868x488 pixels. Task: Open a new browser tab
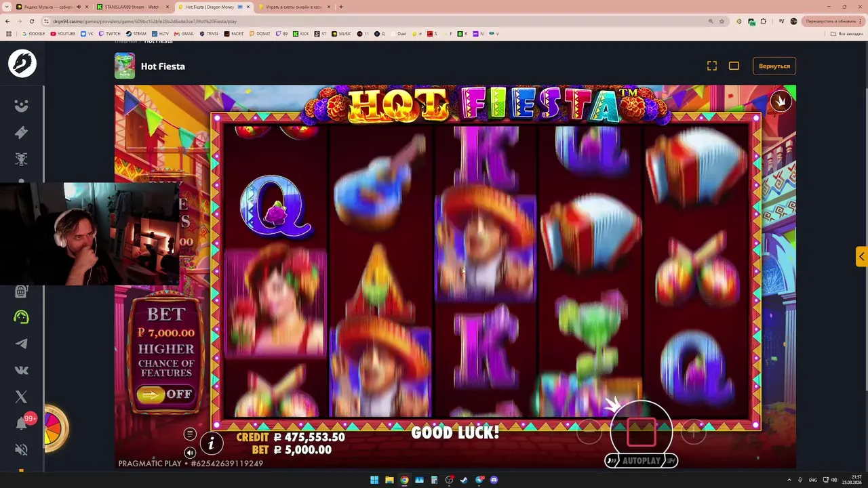click(x=340, y=7)
